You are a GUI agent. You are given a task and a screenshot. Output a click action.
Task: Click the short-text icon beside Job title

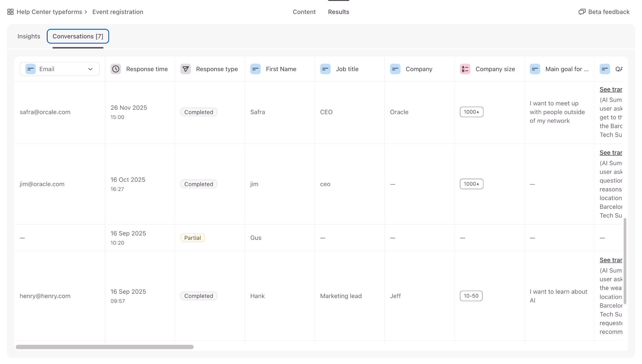click(x=325, y=69)
